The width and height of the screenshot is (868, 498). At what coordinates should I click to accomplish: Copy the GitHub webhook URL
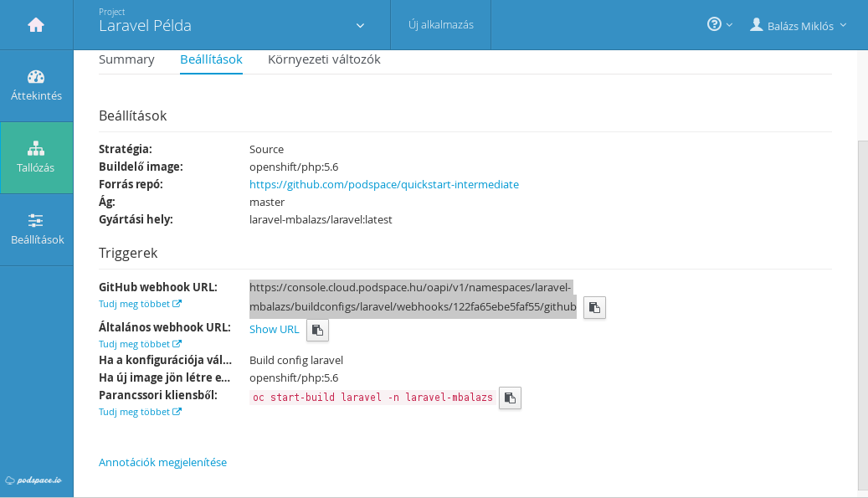click(594, 308)
